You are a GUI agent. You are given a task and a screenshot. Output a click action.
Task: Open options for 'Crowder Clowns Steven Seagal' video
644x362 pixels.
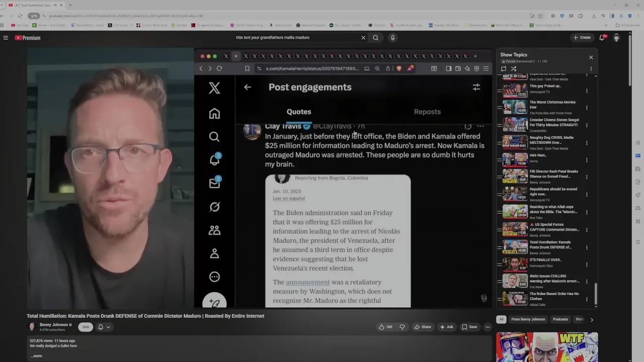pyautogui.click(x=587, y=125)
